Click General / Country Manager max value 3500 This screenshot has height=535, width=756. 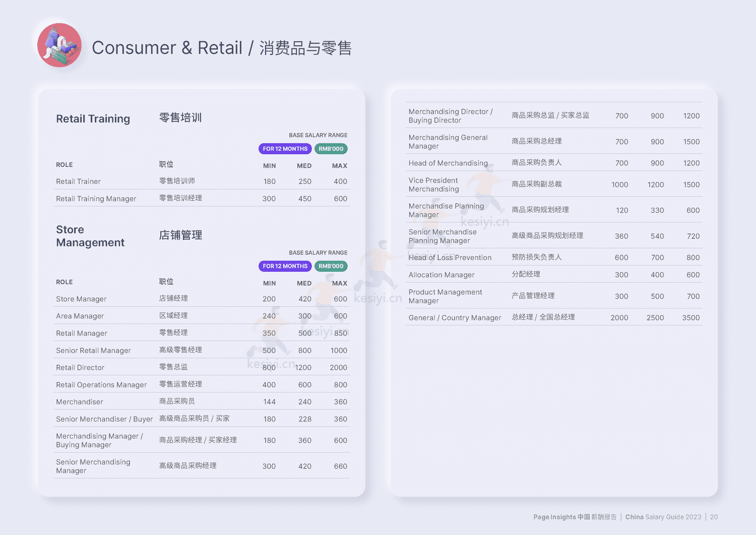pos(691,318)
